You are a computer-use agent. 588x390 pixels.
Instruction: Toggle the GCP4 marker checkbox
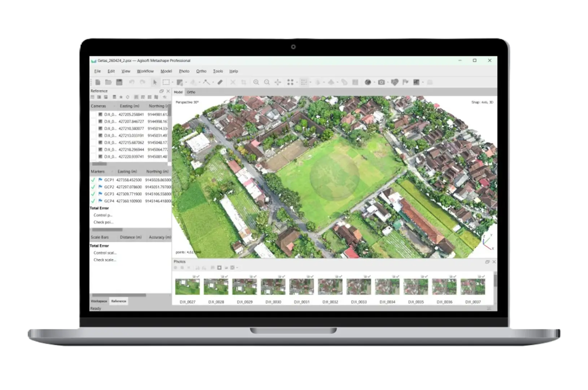[x=93, y=201]
